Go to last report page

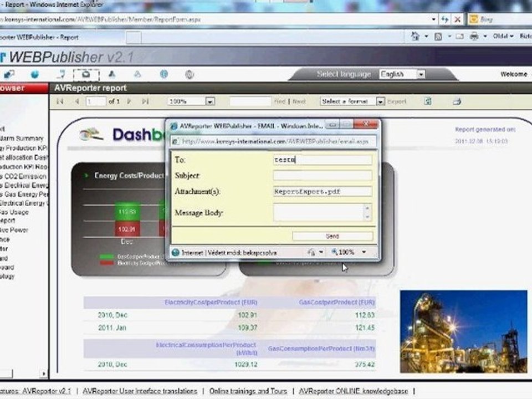146,101
